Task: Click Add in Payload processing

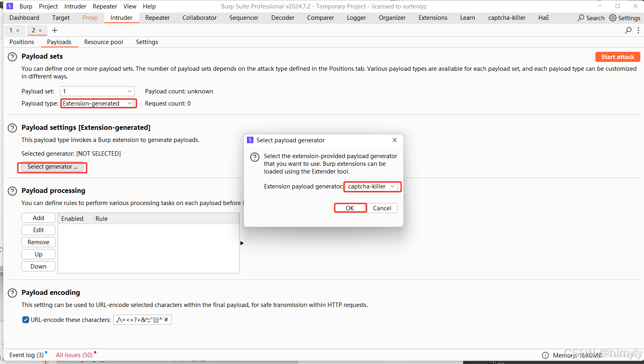Action: (38, 218)
